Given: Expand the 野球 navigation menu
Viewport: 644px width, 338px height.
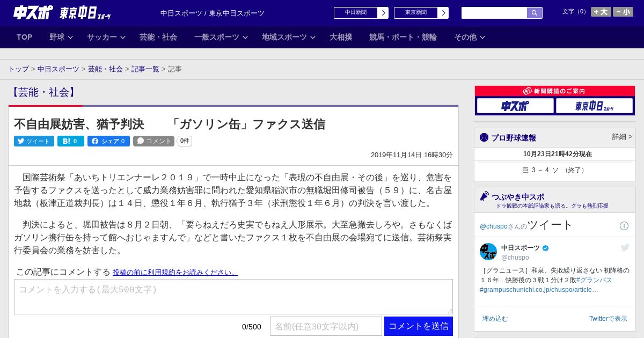Looking at the screenshot, I should (x=61, y=37).
